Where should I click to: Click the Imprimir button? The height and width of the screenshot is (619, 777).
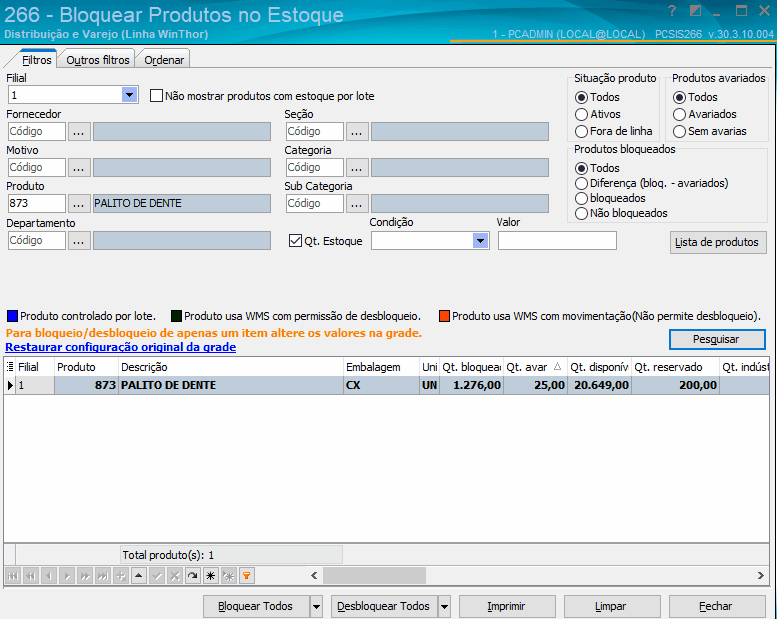tap(506, 606)
